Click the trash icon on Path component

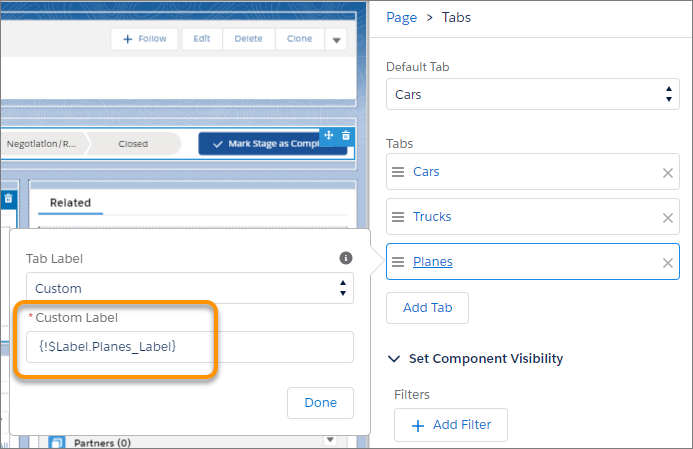pos(346,135)
